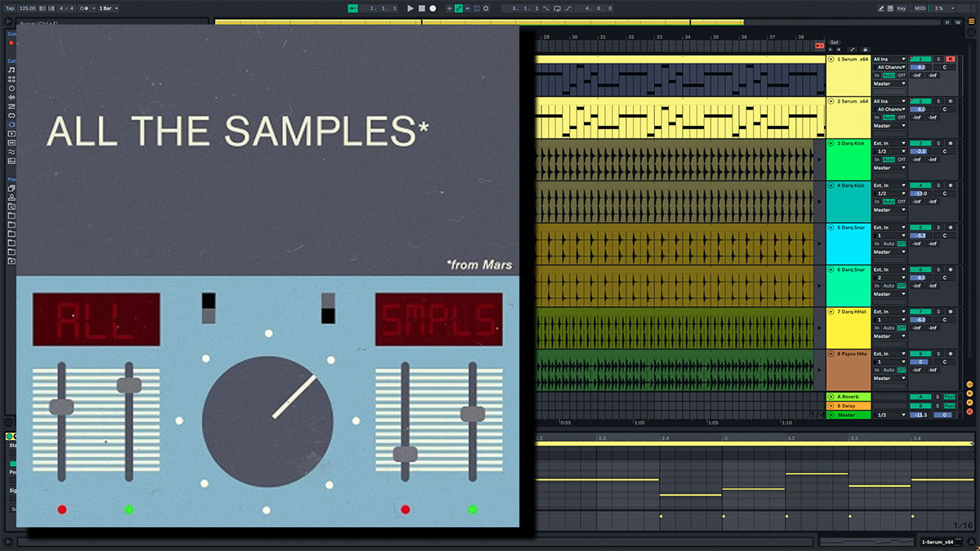The image size is (980, 551).
Task: Click the Lock Envelopes padlock icon
Action: coord(865,49)
